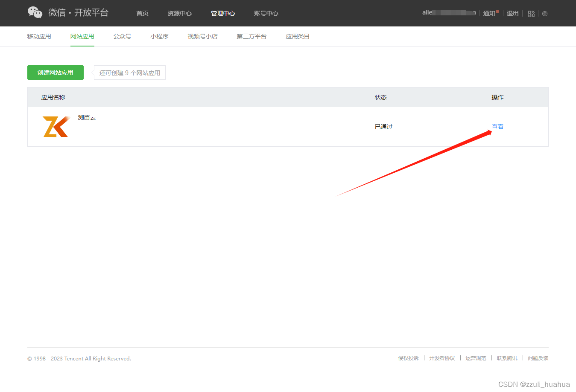Click the globe language icon

tap(545, 14)
